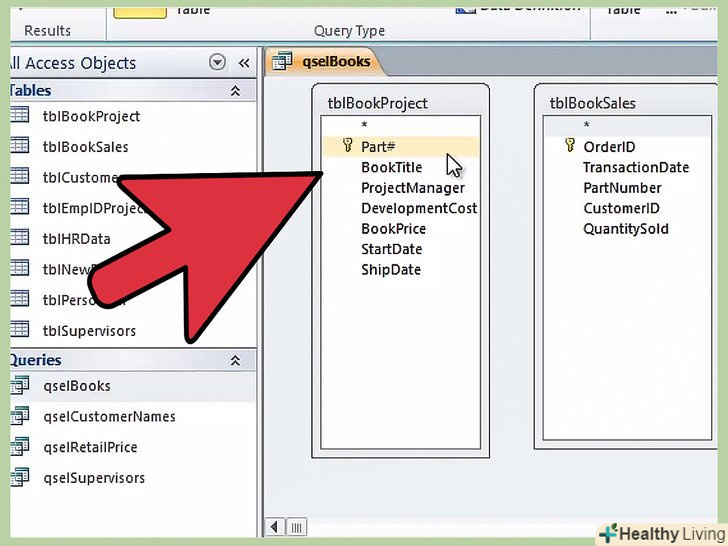Switch to the qselBooks document tab
The image size is (728, 546).
(x=325, y=61)
